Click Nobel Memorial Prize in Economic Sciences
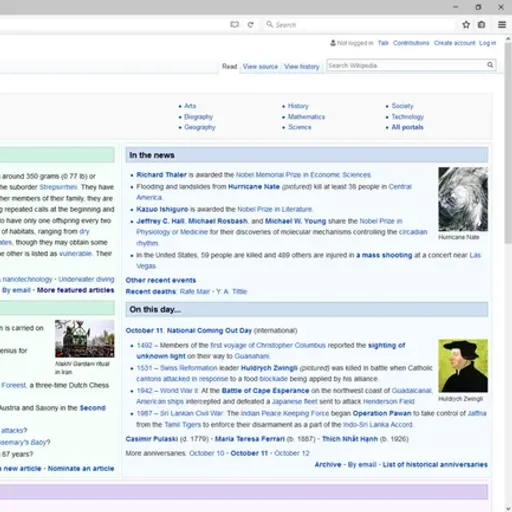Image resolution: width=512 pixels, height=512 pixels. click(x=303, y=175)
